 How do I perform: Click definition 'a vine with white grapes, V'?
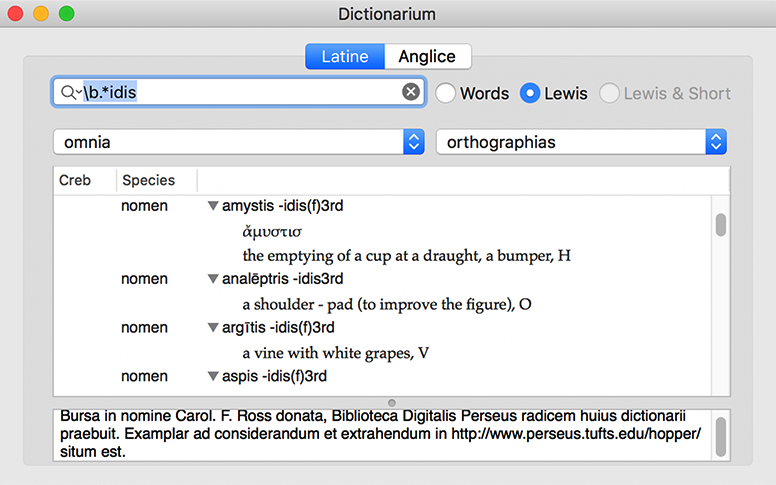coord(336,353)
